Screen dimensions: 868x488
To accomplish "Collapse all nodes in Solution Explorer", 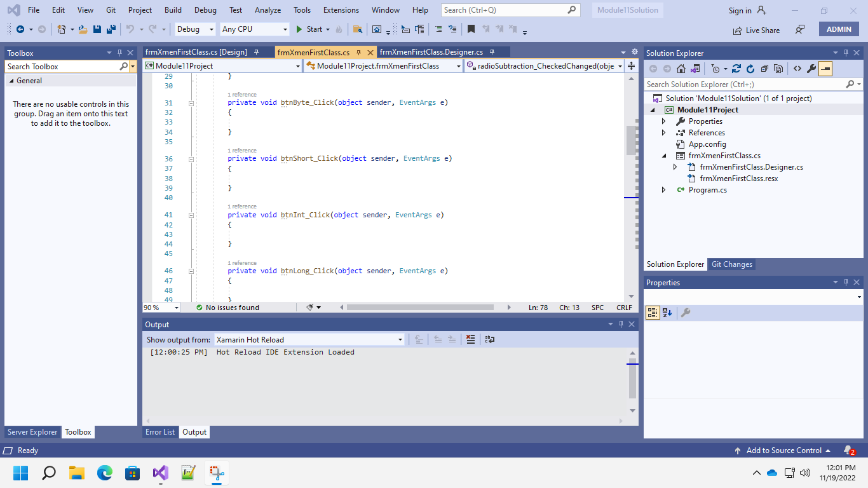I will (x=765, y=68).
